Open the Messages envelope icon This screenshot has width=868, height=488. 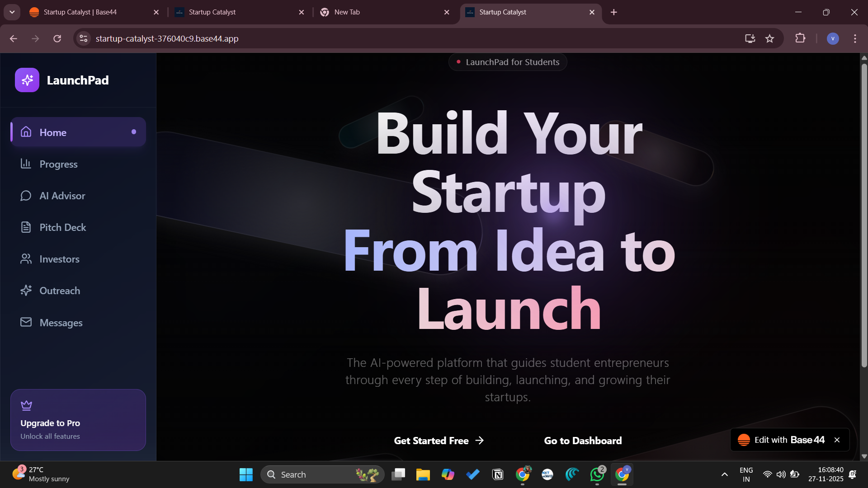tap(26, 322)
